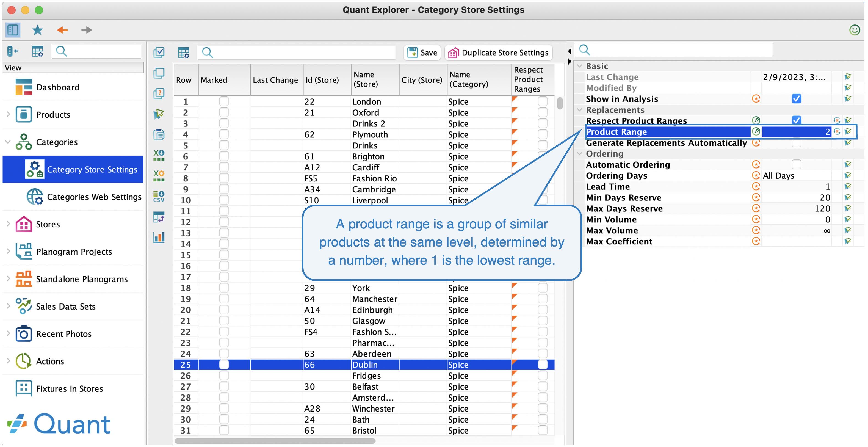Sort by Name (Store) column header

(375, 79)
